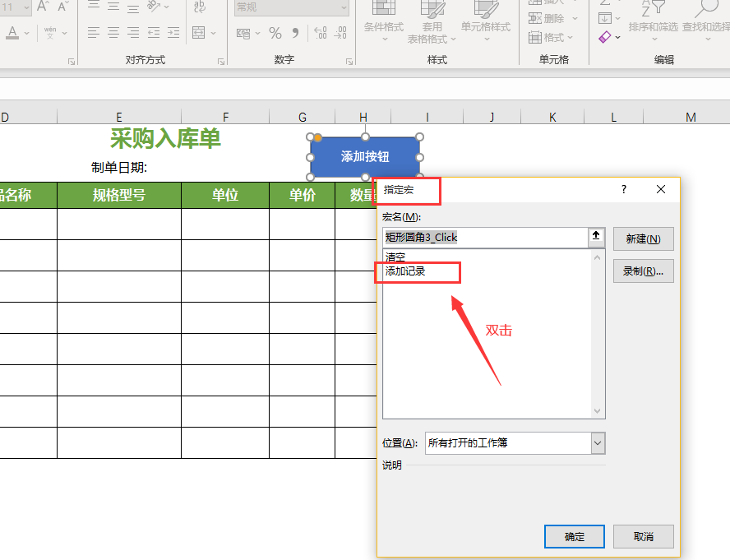Viewport: 730px width, 560px height.
Task: Click the text orientation icon
Action: click(154, 6)
